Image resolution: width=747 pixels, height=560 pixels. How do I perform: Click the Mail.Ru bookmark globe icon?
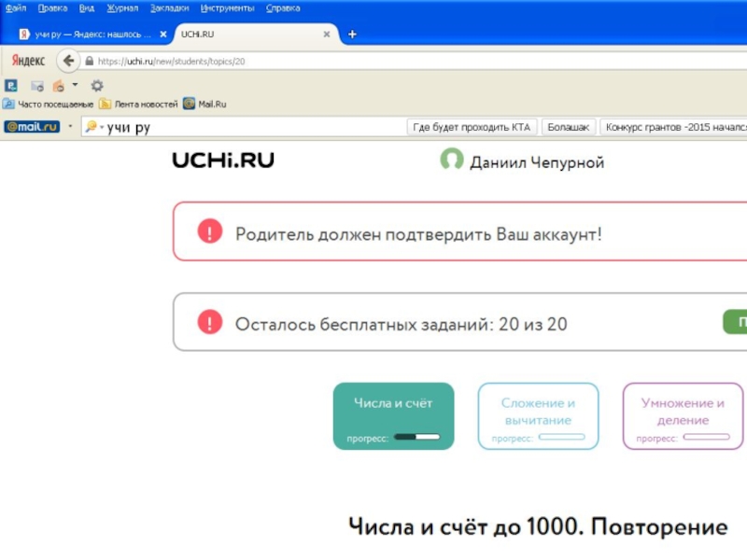(x=190, y=104)
